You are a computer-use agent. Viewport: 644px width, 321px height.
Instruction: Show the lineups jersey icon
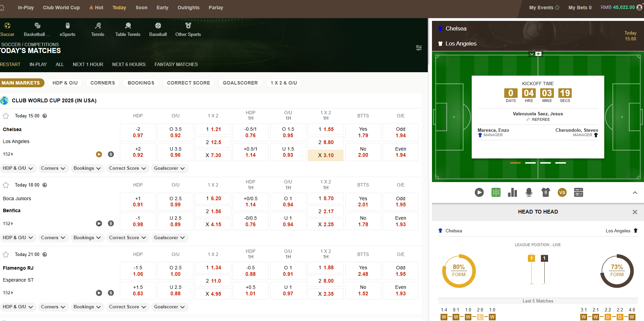546,193
